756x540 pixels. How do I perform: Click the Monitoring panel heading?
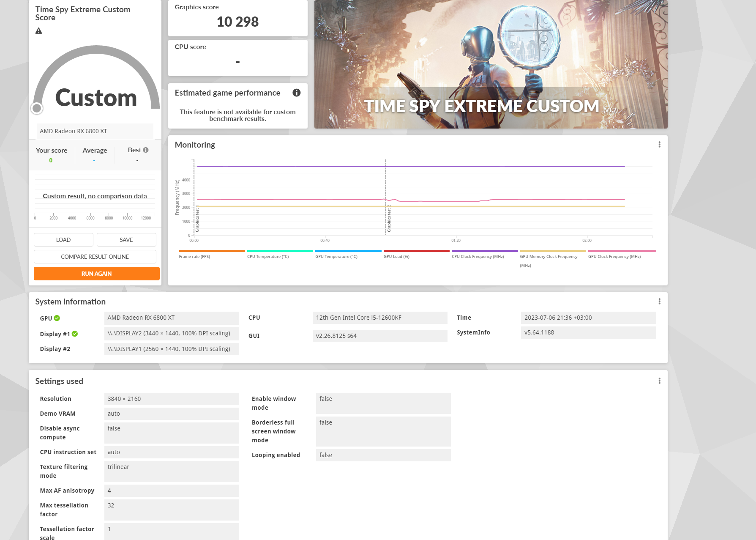click(195, 145)
